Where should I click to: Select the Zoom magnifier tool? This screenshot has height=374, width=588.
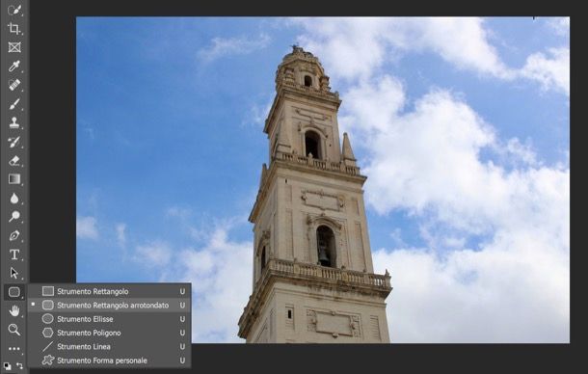(14, 330)
